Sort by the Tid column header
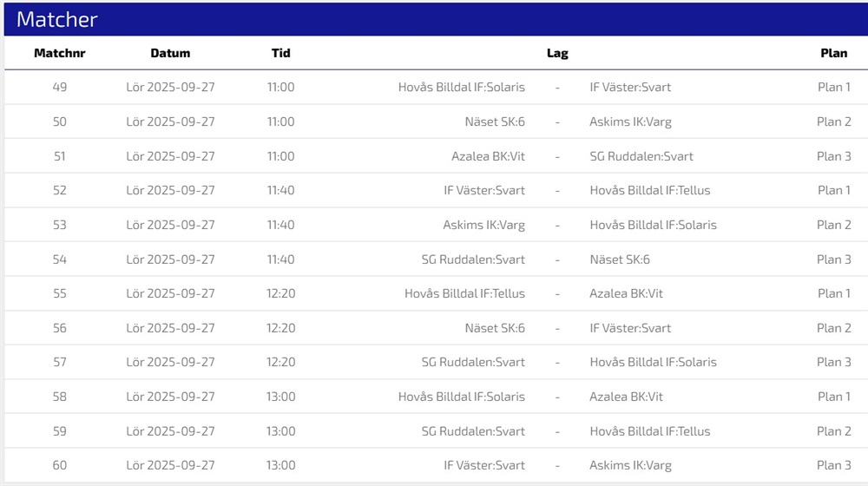 point(280,53)
